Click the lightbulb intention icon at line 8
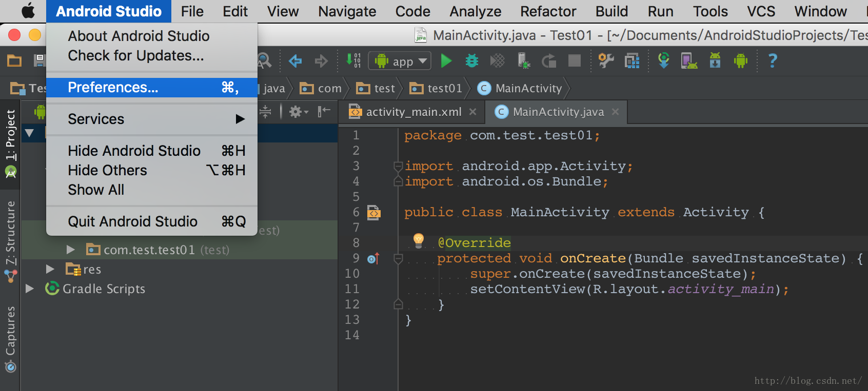 click(x=419, y=240)
